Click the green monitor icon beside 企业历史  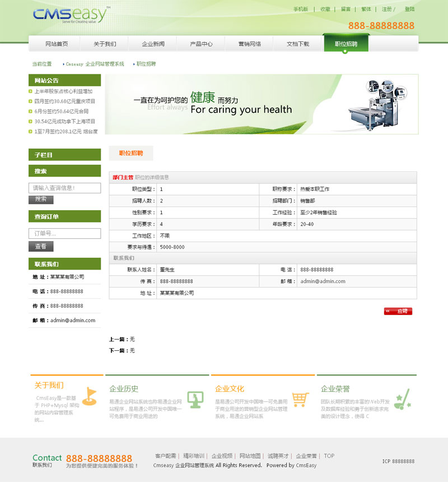pyautogui.click(x=195, y=399)
